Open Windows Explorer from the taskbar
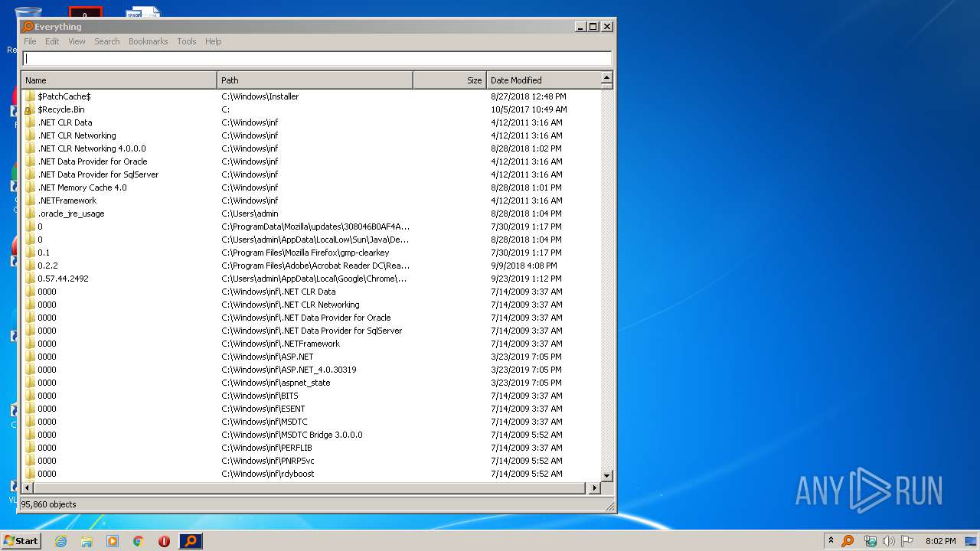 [x=87, y=541]
